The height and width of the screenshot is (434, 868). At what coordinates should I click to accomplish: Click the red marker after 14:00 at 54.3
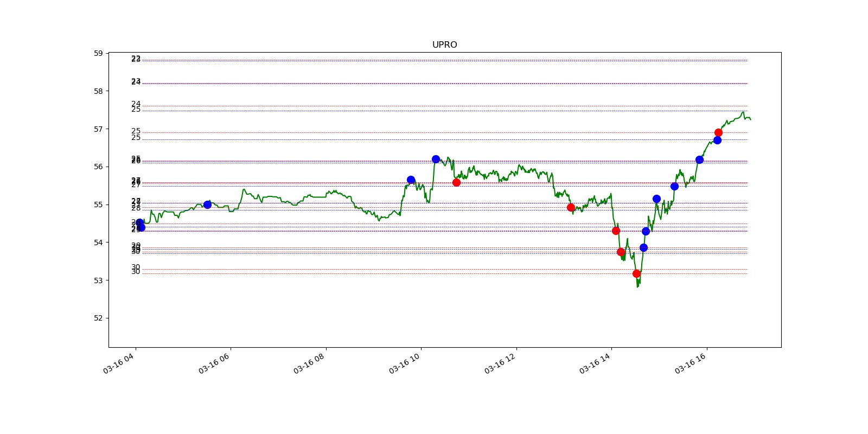pos(616,231)
